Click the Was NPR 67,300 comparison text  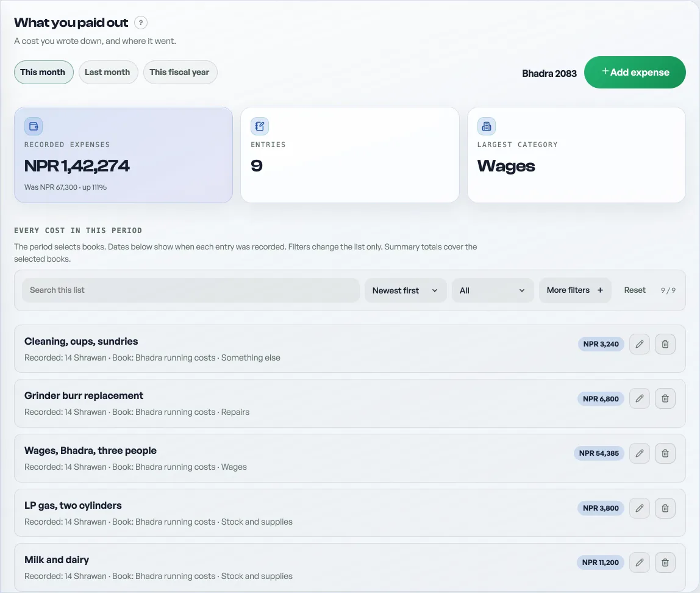point(66,187)
